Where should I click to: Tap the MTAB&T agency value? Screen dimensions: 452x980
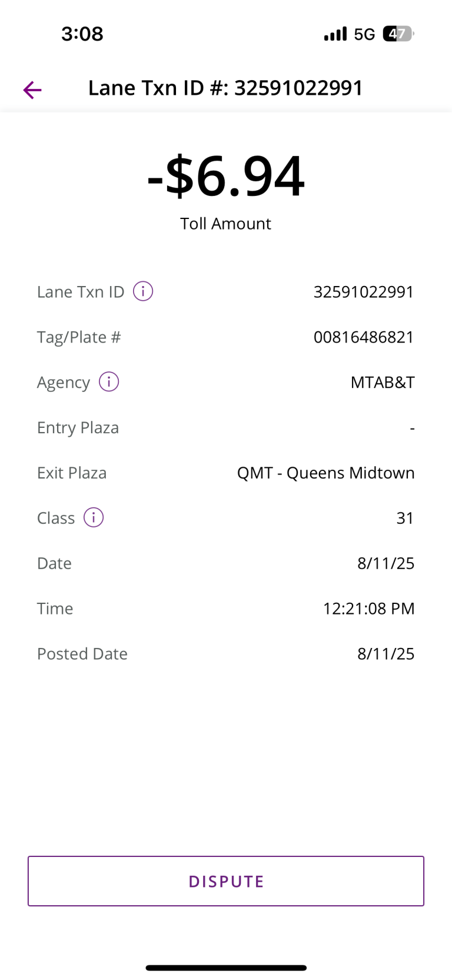(x=383, y=383)
